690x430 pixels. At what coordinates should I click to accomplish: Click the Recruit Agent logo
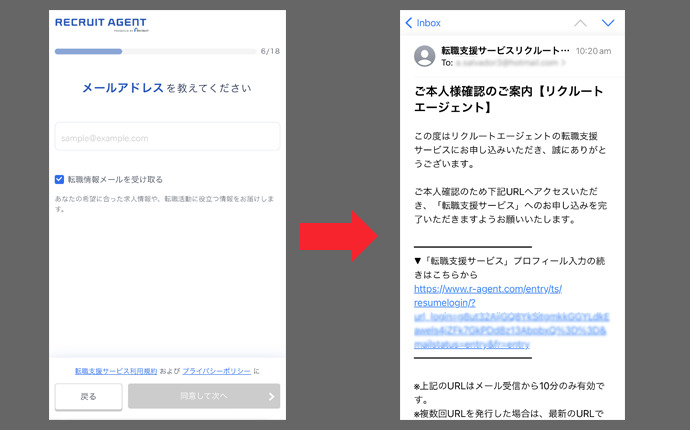(x=102, y=24)
